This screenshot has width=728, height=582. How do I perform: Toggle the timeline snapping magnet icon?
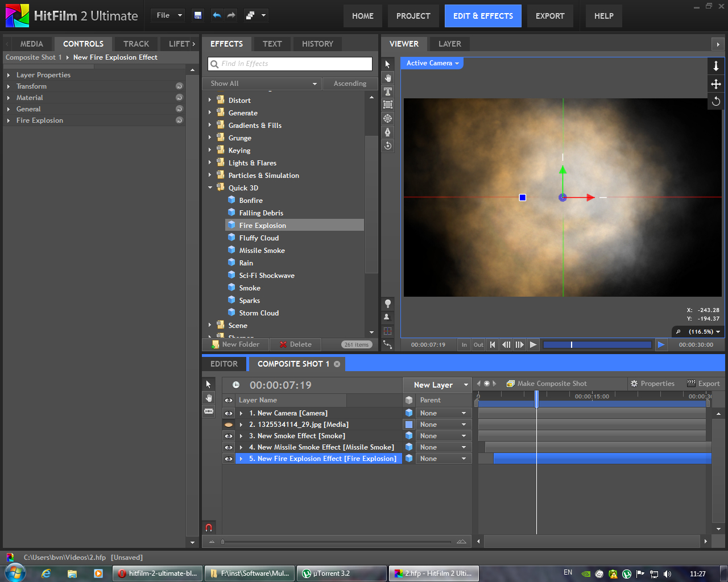[209, 527]
